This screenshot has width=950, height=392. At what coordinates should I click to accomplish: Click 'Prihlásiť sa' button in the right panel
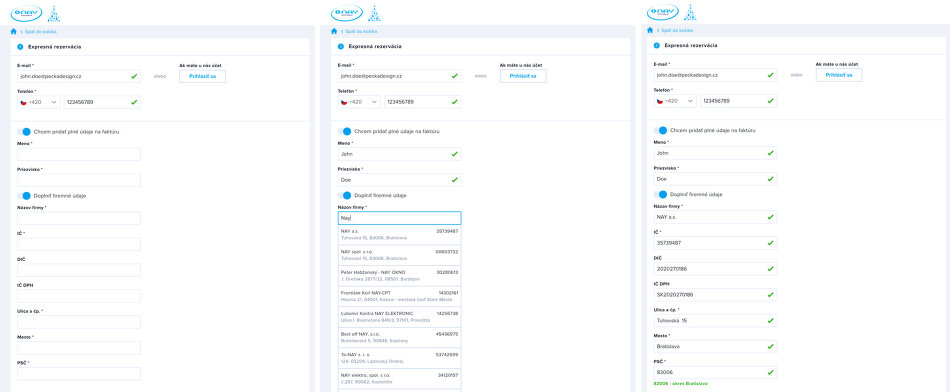tap(839, 75)
